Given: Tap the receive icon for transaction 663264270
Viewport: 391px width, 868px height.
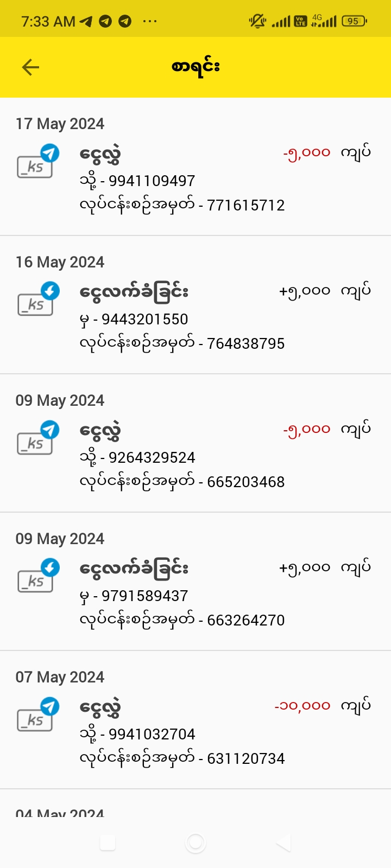Looking at the screenshot, I should (x=36, y=576).
